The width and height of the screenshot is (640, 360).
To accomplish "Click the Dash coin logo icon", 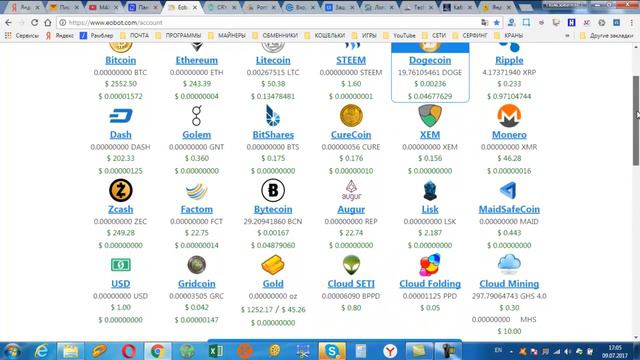I will [121, 116].
